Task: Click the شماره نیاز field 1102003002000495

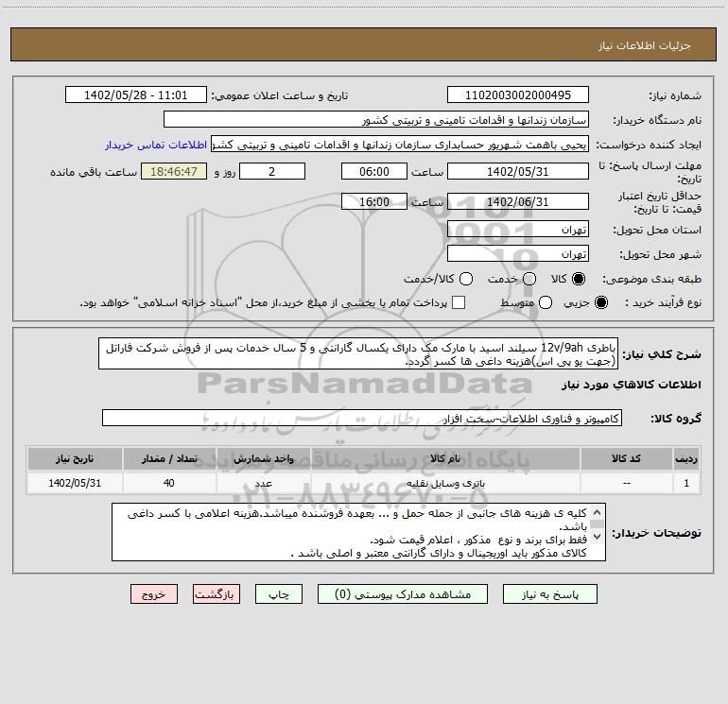Action: [x=518, y=94]
